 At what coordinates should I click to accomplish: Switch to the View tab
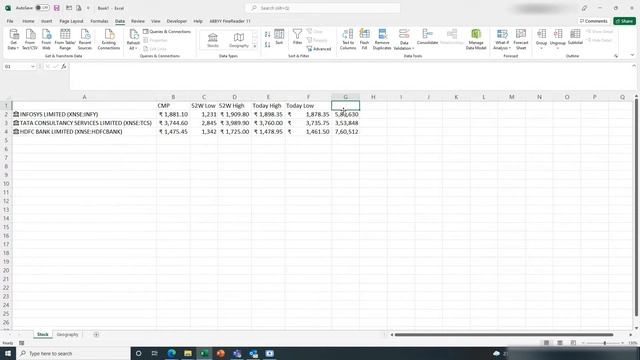[156, 21]
